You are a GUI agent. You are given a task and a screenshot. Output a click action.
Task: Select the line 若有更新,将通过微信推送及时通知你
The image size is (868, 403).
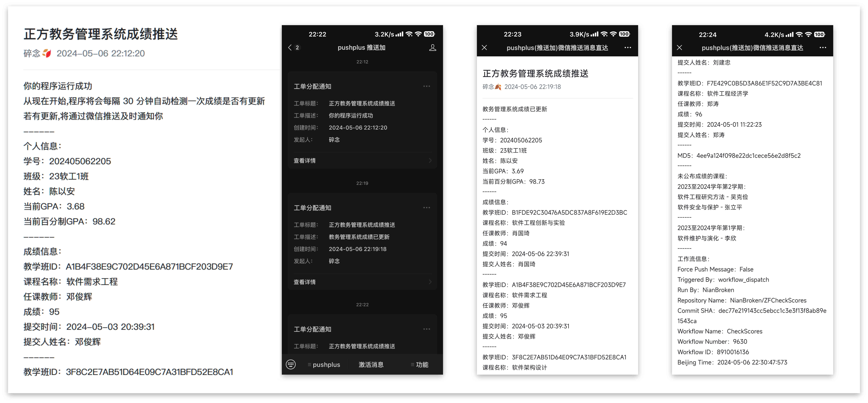click(93, 116)
